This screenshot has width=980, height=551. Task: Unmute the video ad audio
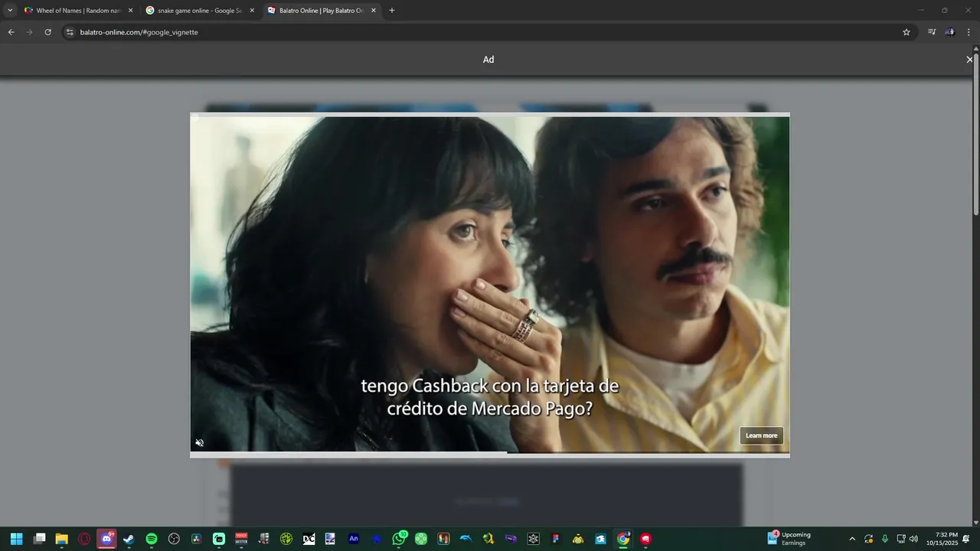200,443
